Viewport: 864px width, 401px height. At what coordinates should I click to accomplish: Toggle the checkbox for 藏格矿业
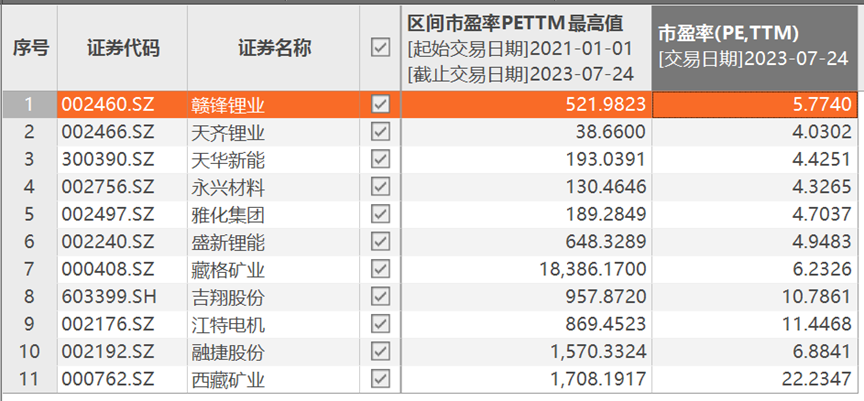(380, 269)
